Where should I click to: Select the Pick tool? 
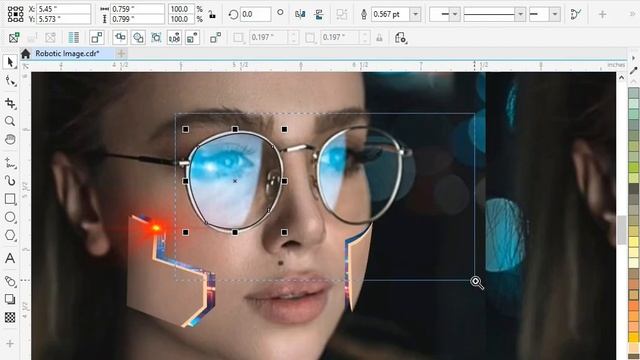(x=10, y=62)
